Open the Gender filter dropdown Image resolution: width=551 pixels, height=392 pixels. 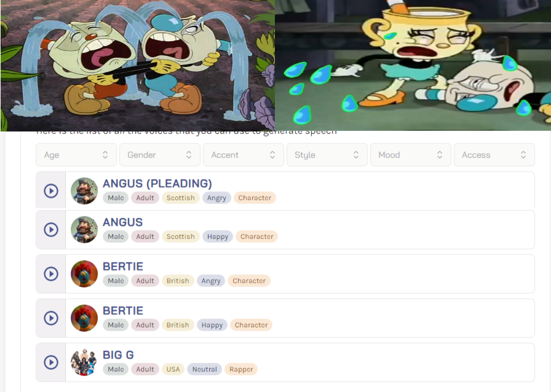(x=160, y=155)
